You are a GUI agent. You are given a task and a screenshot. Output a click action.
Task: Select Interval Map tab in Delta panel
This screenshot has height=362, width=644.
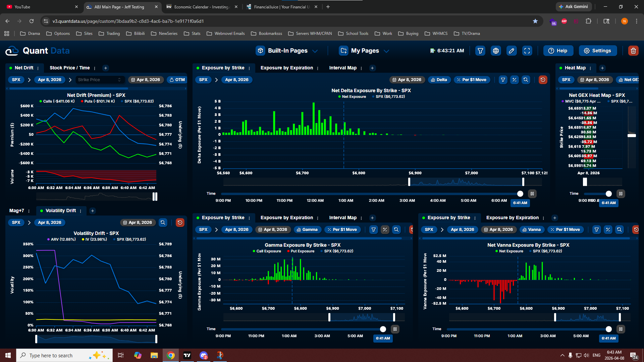342,68
